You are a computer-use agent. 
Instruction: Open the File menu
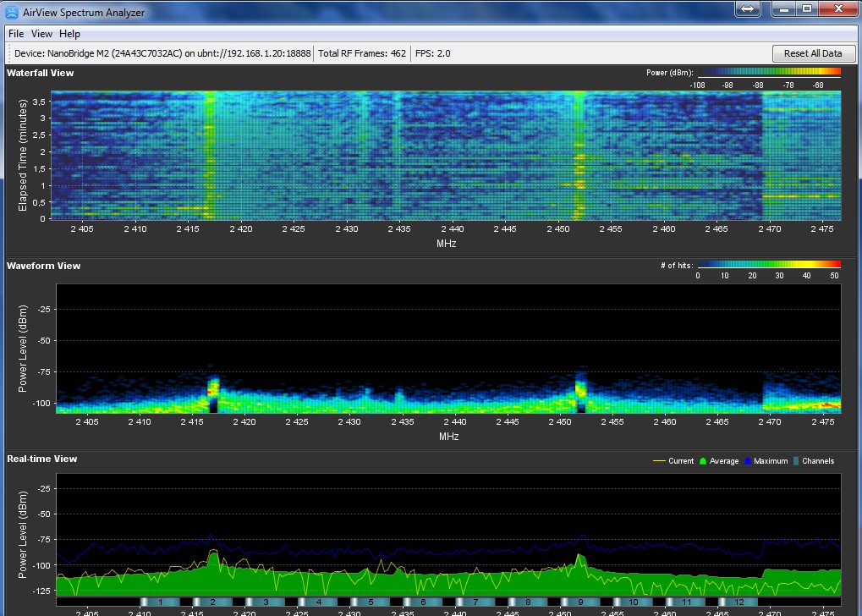click(16, 34)
